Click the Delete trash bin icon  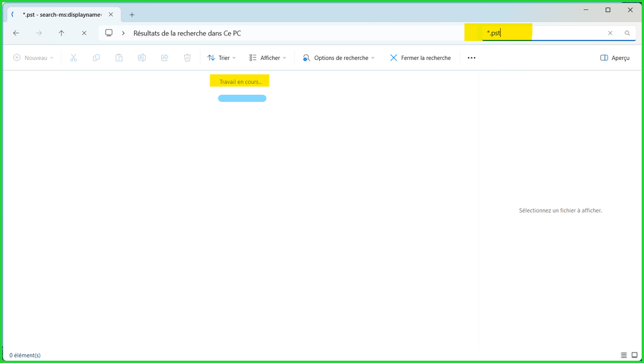(187, 58)
